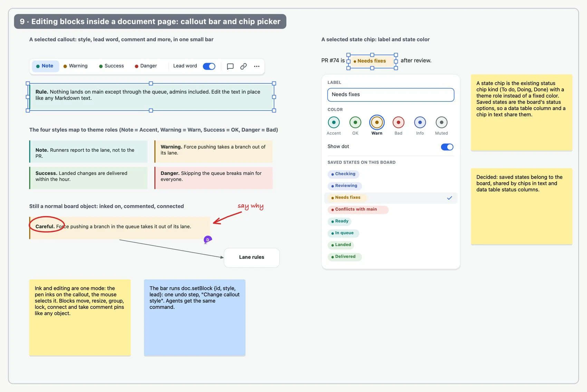The height and width of the screenshot is (392, 587).
Task: Choose the Info color swatch
Action: tap(420, 122)
